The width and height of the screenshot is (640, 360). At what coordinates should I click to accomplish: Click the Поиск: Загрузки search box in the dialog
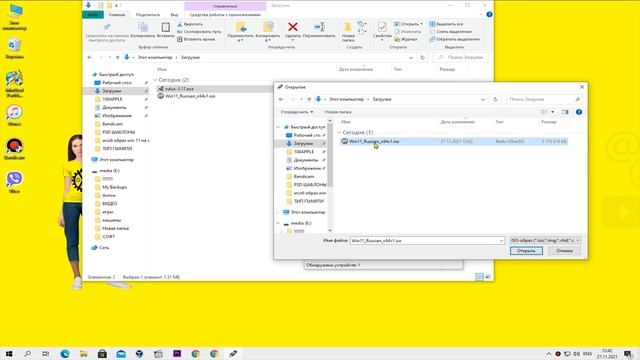tap(544, 99)
